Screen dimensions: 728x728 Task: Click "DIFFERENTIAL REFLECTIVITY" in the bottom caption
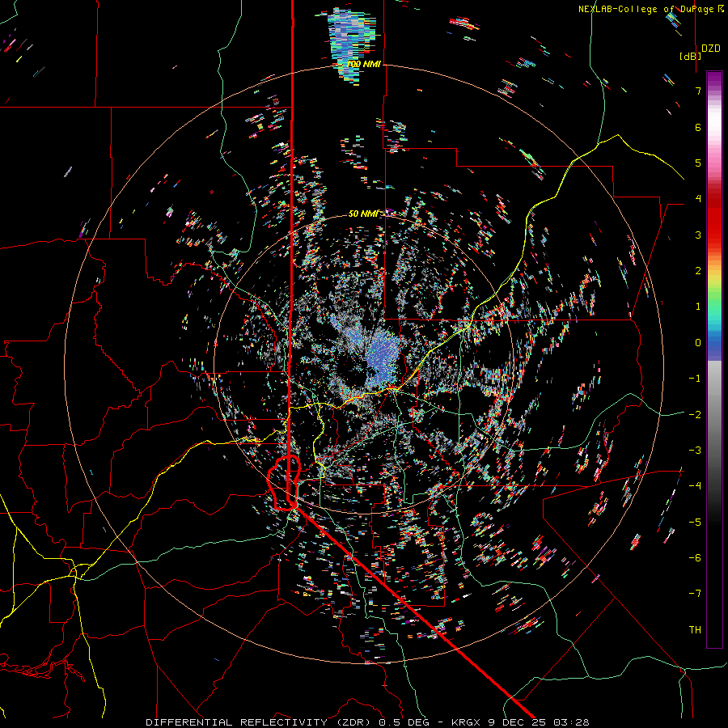pyautogui.click(x=237, y=722)
